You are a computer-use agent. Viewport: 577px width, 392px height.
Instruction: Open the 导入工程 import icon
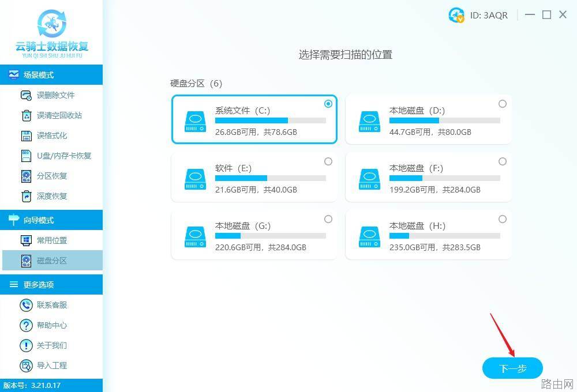26,365
